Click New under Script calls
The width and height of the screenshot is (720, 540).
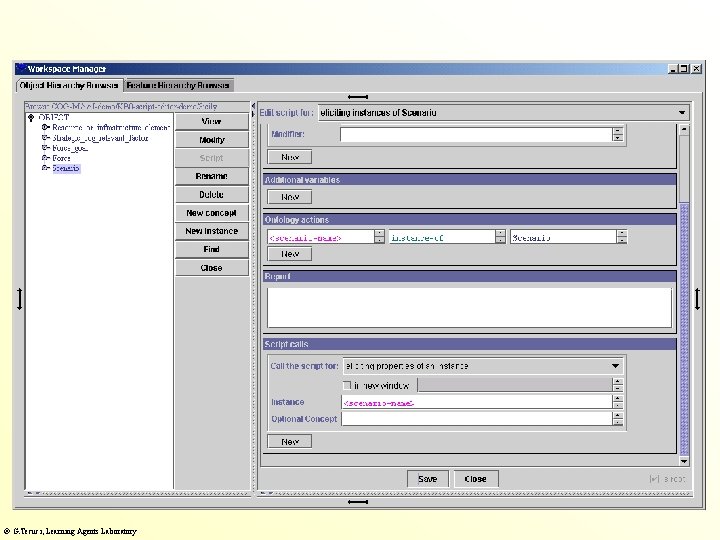pyautogui.click(x=290, y=442)
